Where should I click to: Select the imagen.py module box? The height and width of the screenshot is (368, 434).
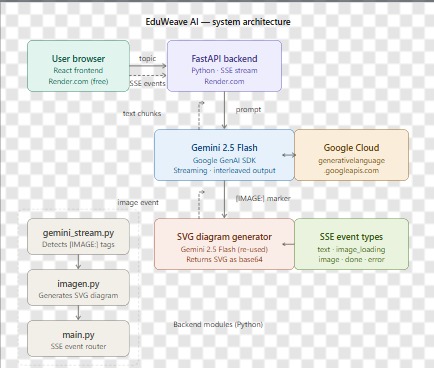[x=78, y=288]
